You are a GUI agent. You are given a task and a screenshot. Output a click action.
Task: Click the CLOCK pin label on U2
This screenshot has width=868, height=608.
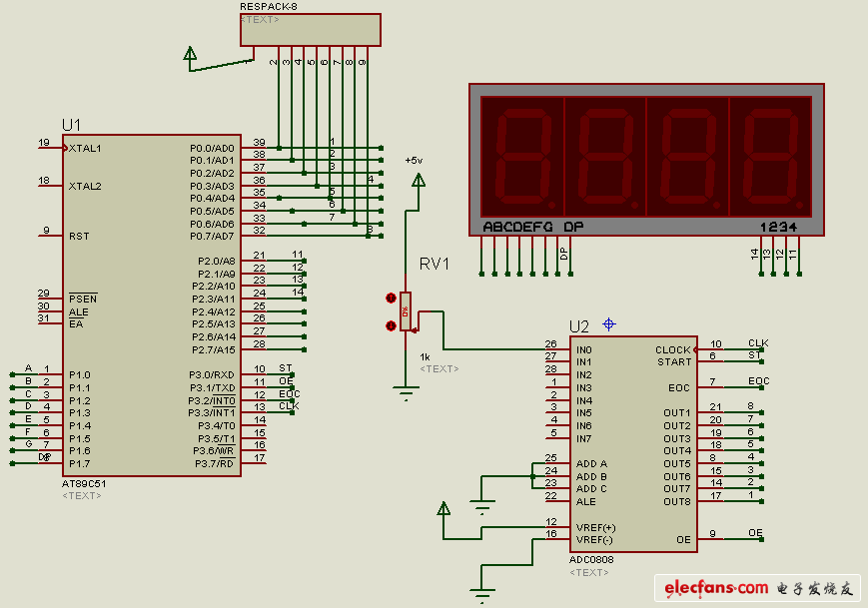coord(673,349)
